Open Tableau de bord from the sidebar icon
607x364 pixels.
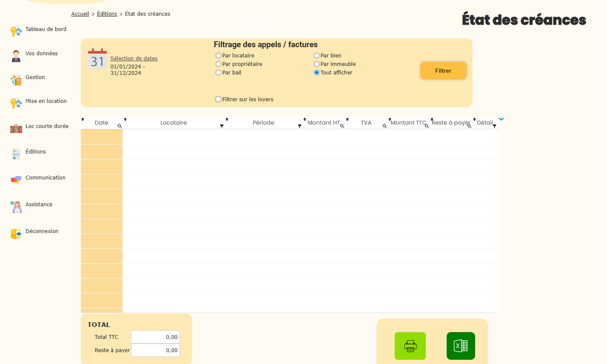tap(16, 31)
